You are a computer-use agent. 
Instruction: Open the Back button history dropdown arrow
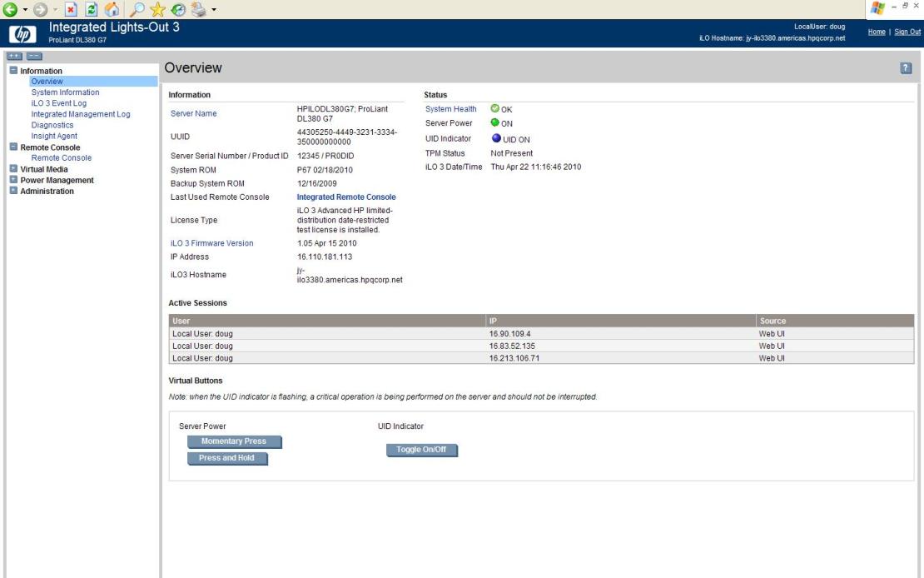point(25,9)
